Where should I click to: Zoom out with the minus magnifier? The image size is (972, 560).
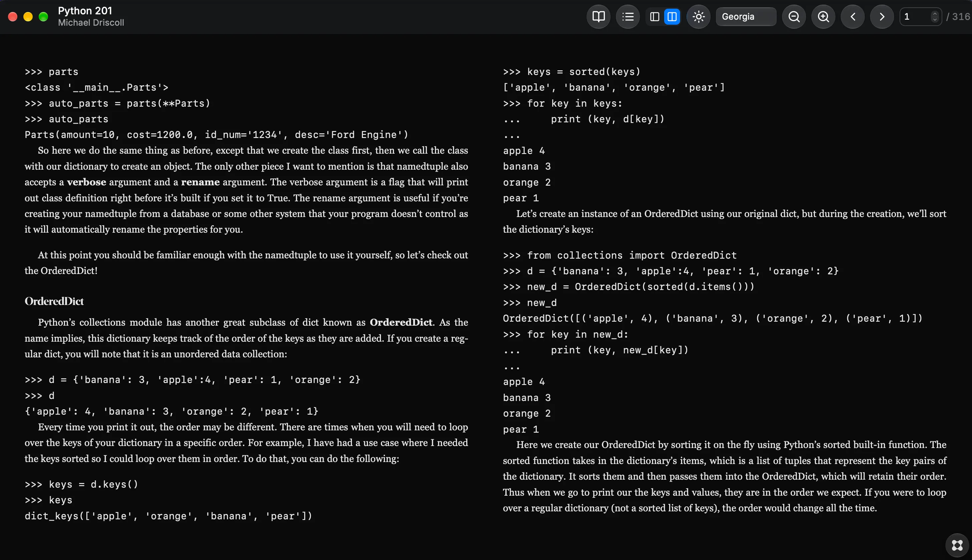tap(794, 17)
